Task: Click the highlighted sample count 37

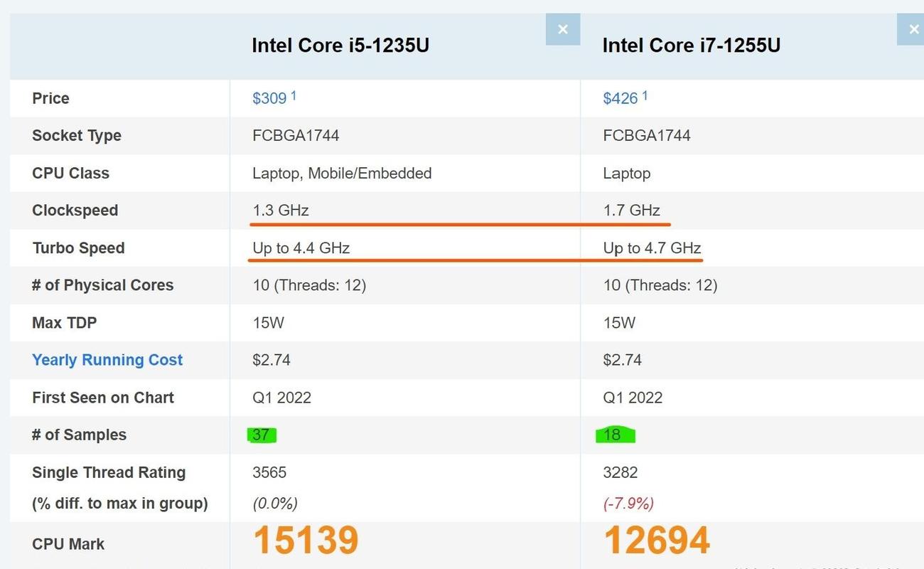Action: [x=262, y=435]
